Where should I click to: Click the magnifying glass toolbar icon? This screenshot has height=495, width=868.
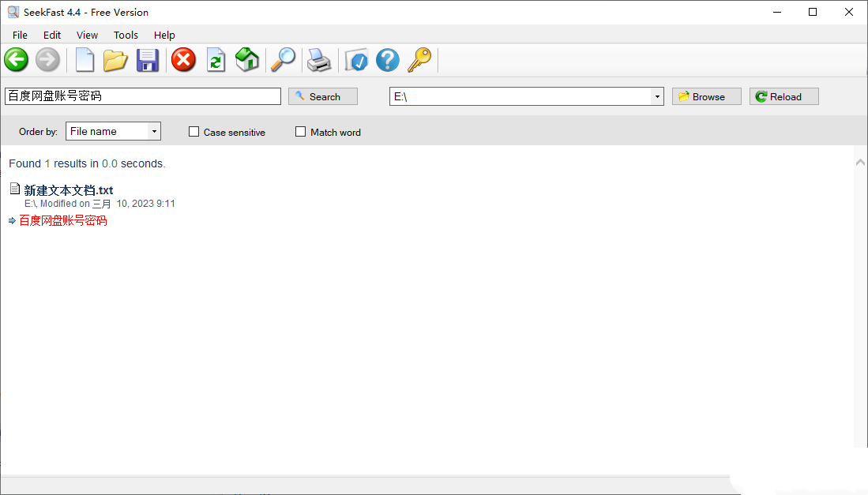(x=283, y=60)
